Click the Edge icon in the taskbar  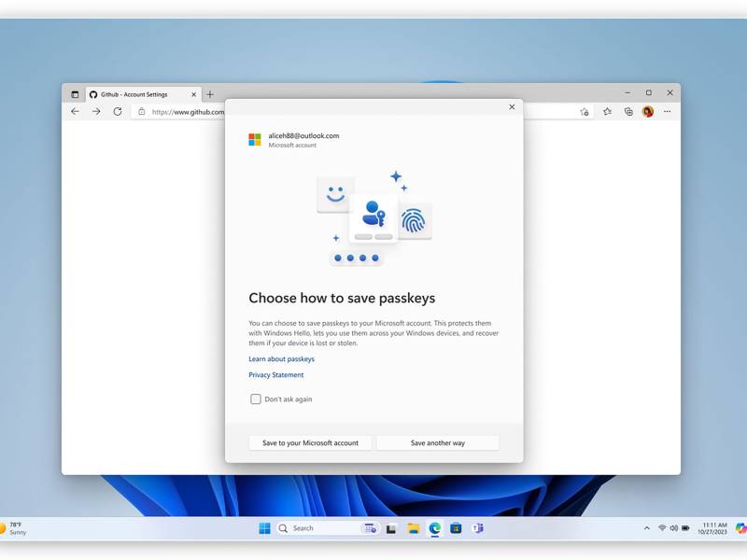pos(434,528)
